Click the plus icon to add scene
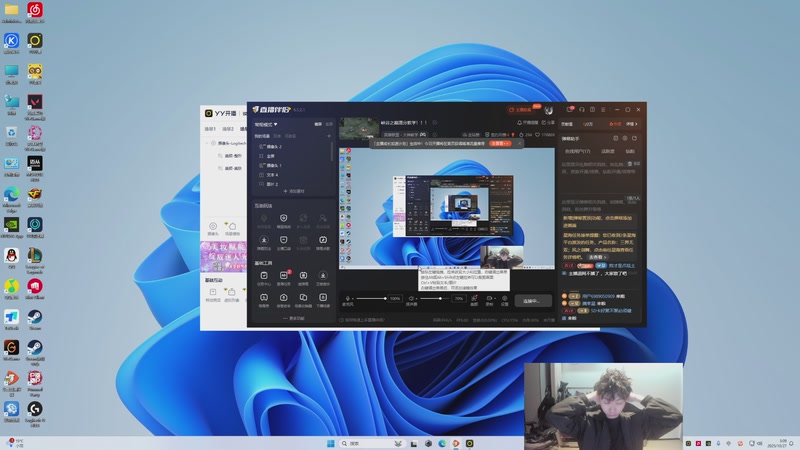800x450 pixels. (x=329, y=136)
